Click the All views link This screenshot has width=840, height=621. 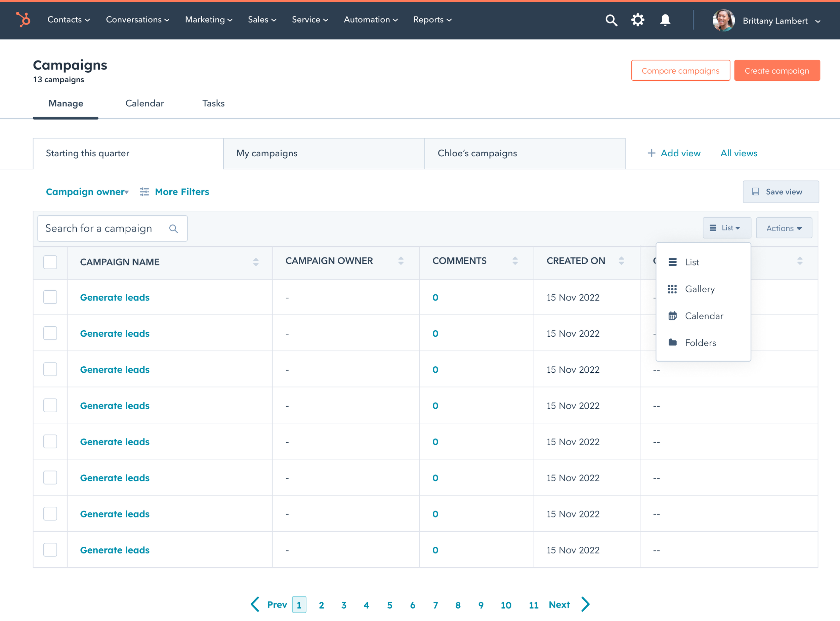pos(739,153)
